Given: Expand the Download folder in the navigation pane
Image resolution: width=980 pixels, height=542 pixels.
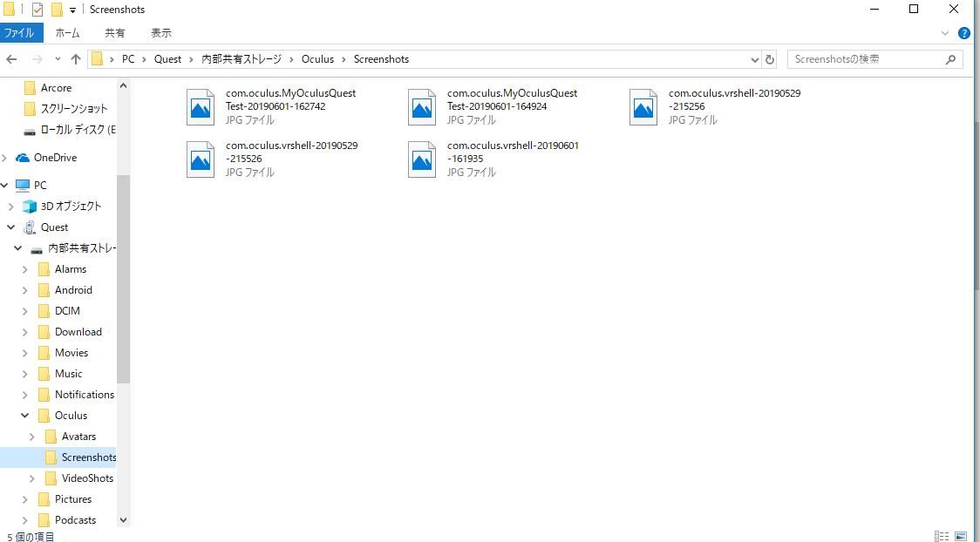Looking at the screenshot, I should [x=24, y=331].
